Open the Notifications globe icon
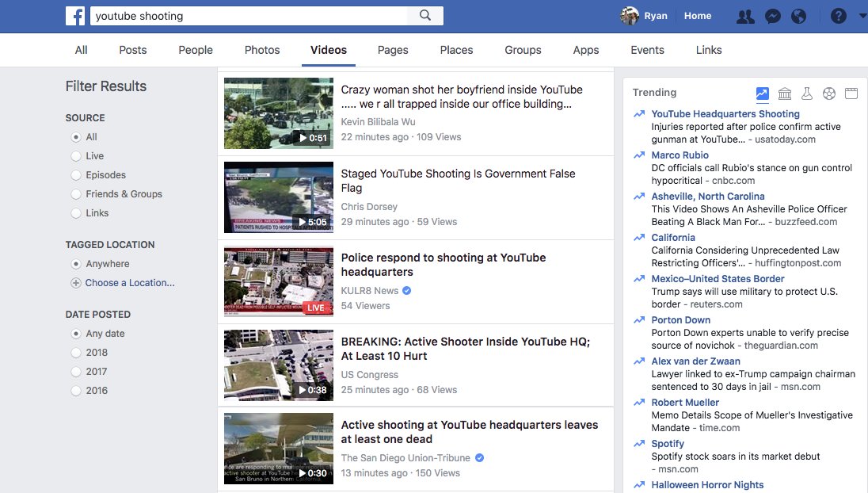 pos(798,16)
